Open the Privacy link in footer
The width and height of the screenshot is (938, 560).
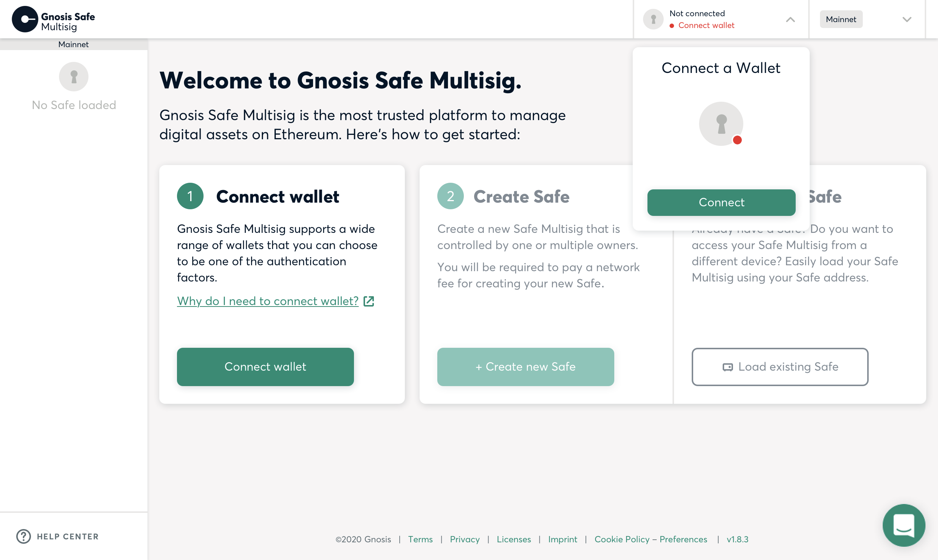(465, 539)
